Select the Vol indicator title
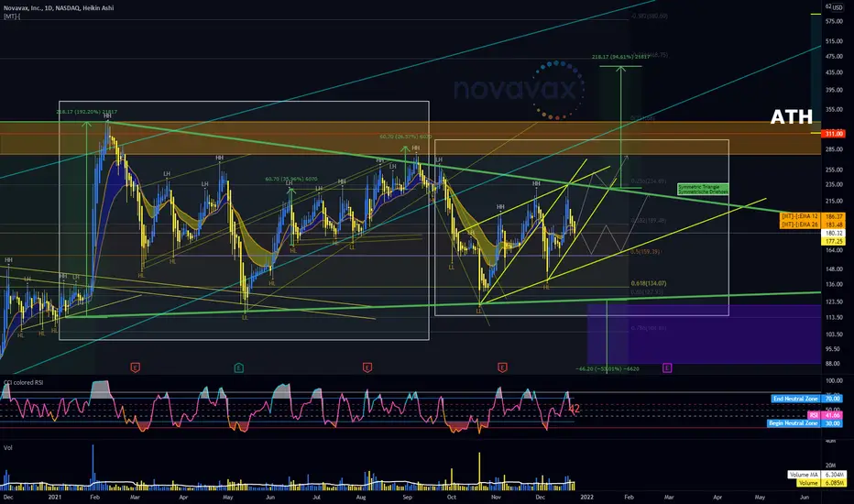 (8, 448)
